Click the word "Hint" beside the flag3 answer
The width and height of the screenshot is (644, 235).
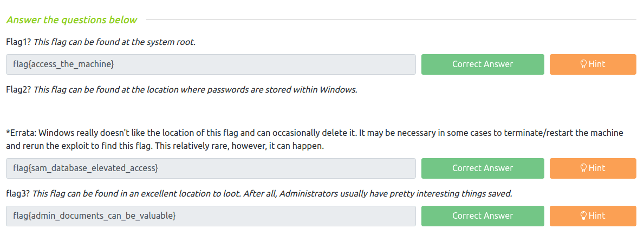click(x=597, y=216)
